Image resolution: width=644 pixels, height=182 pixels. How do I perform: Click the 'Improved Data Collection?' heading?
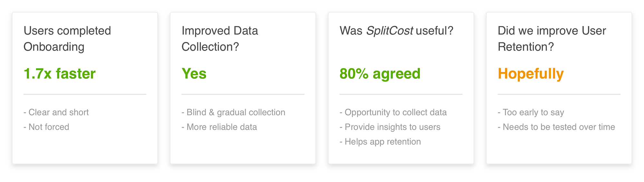220,39
